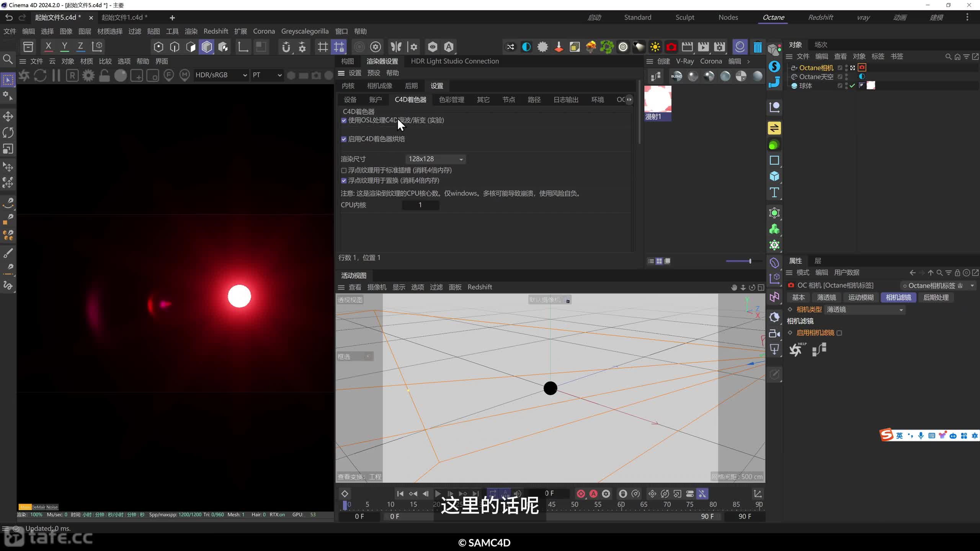Open the 薄透镜 attribute tab

tap(826, 298)
